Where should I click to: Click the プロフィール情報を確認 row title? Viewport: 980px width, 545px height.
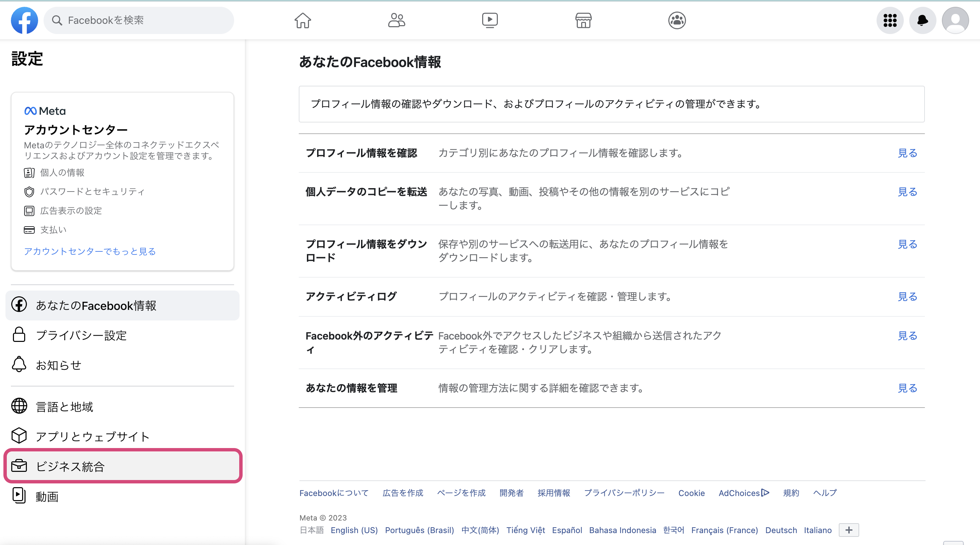(361, 153)
